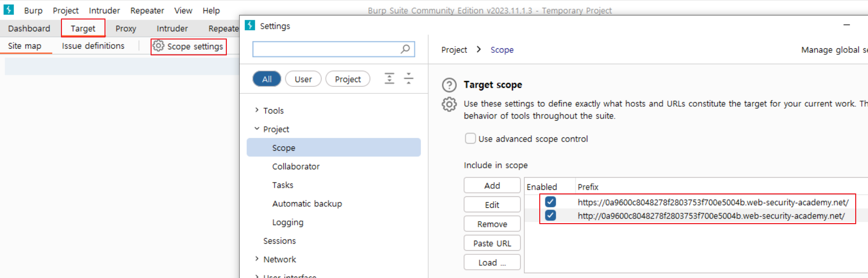The width and height of the screenshot is (868, 278).
Task: Click the magnifier search icon in Settings
Action: pyautogui.click(x=405, y=49)
